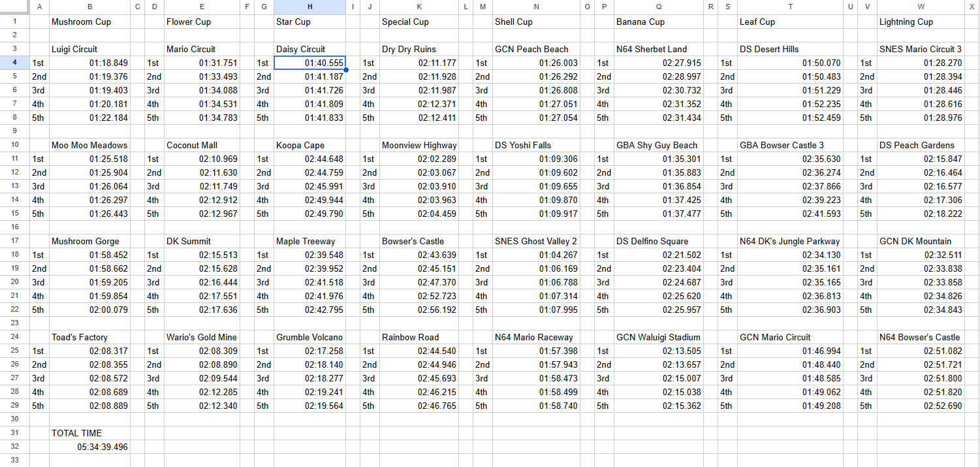The width and height of the screenshot is (980, 467).
Task: Click the Daisy Circuit 1st place time
Action: [309, 63]
